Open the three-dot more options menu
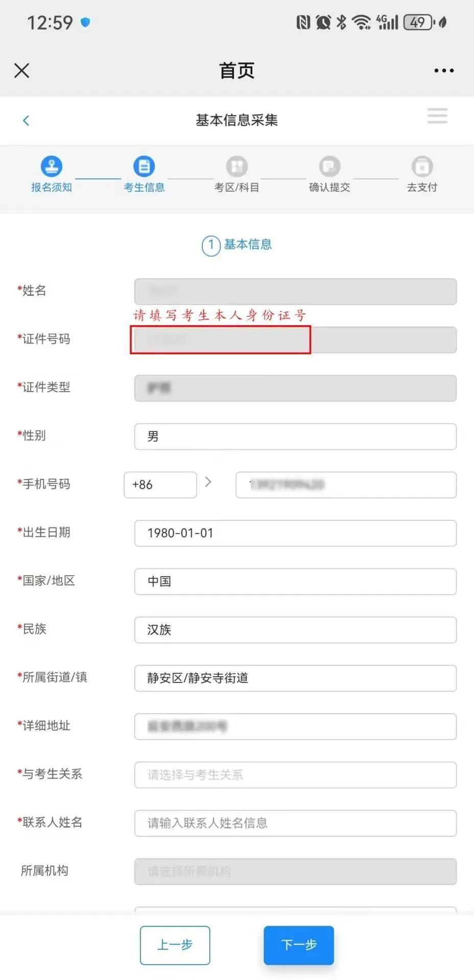The image size is (474, 980). (x=443, y=71)
